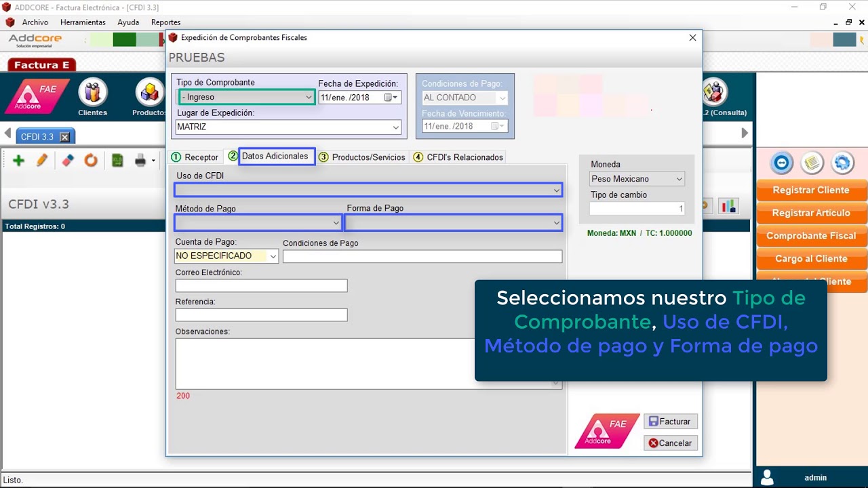The width and height of the screenshot is (868, 488).
Task: Click the Cancelar button
Action: click(670, 443)
